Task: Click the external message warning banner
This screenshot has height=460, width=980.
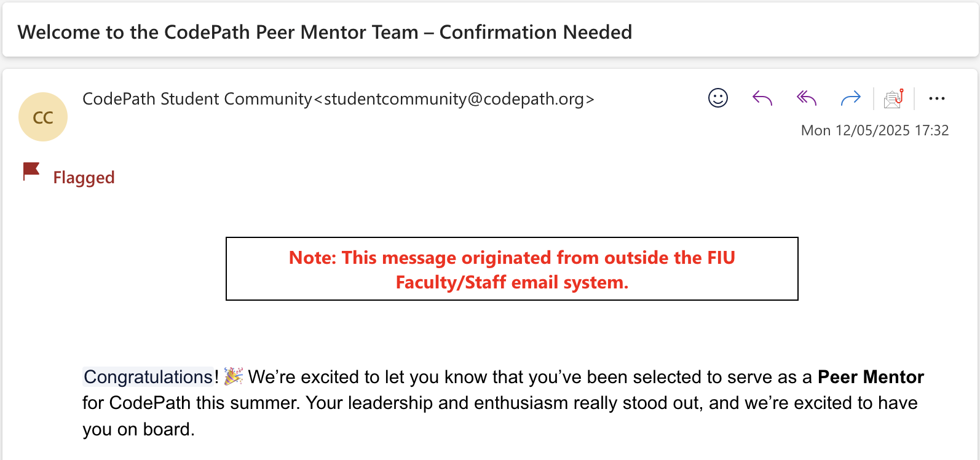Action: 512,269
